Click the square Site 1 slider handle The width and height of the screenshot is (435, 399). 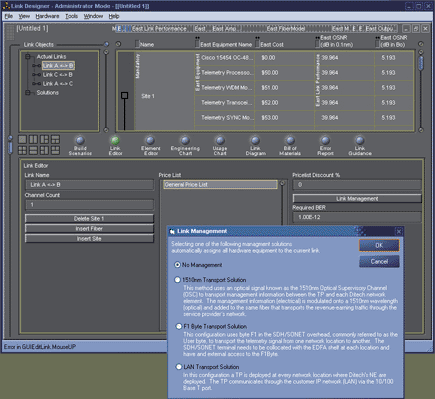point(124,96)
